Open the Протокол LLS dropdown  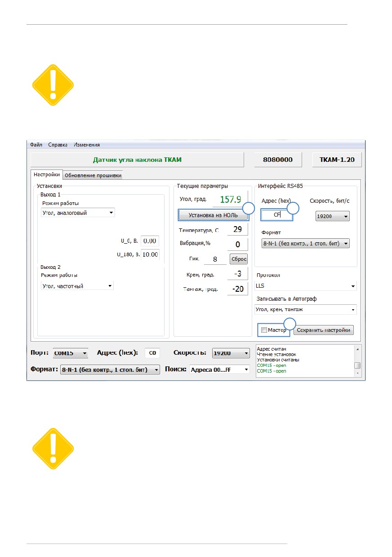point(305,285)
